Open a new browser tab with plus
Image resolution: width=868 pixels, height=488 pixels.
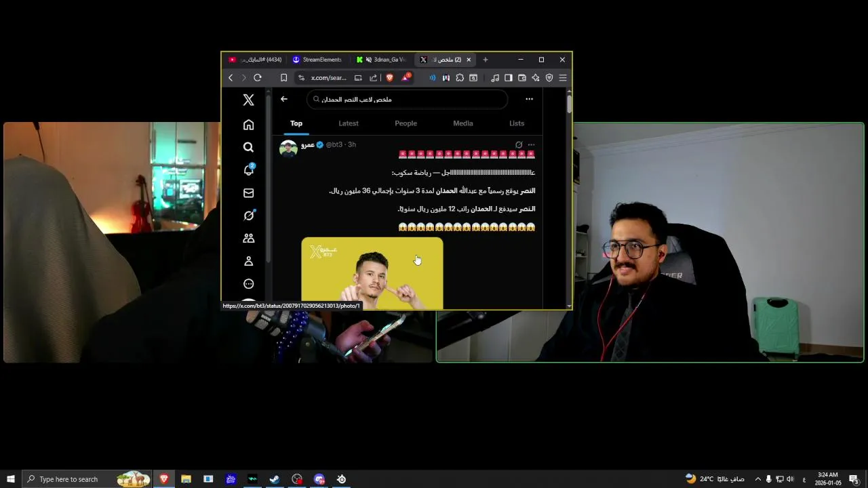pyautogui.click(x=485, y=60)
